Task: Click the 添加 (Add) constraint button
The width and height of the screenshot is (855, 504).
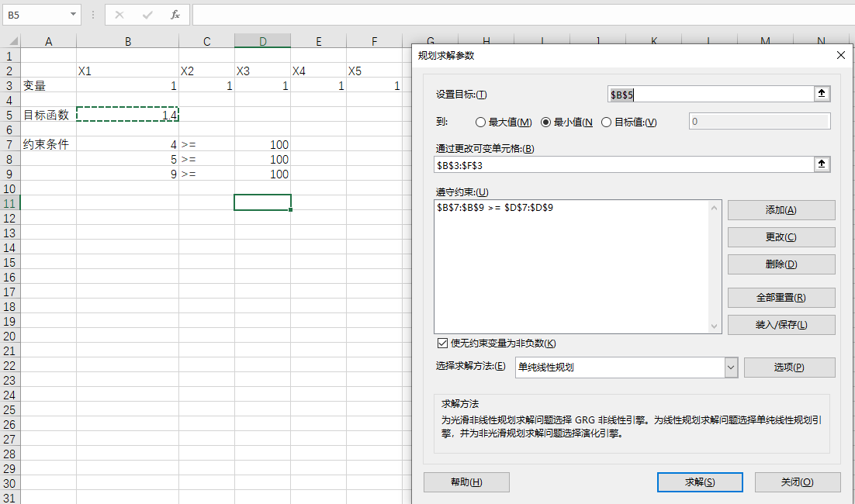Action: [781, 210]
